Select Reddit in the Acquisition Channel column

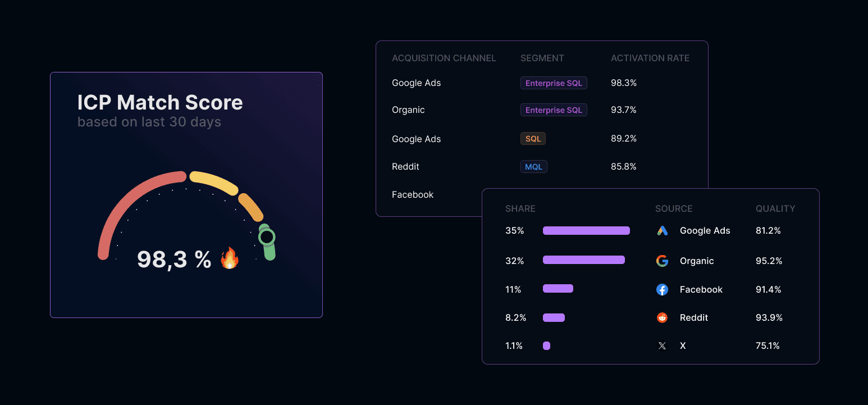point(405,167)
